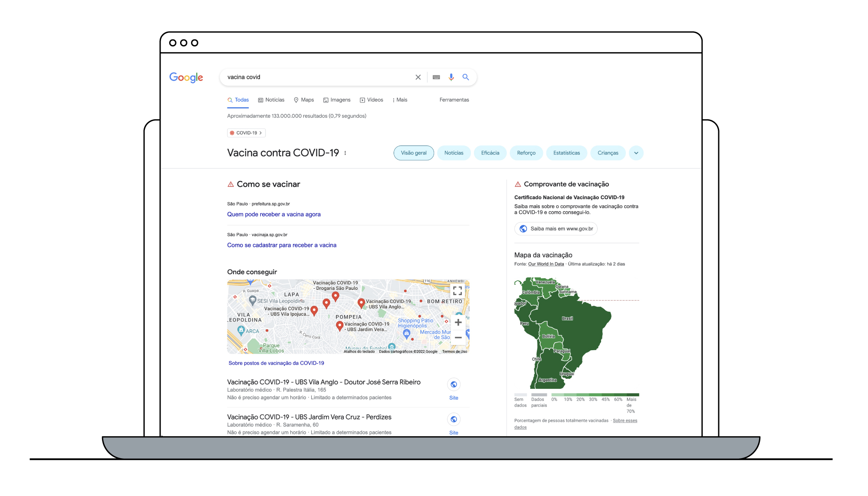The image size is (868, 496).
Task: Expand more topic chips with chevron
Action: [636, 153]
